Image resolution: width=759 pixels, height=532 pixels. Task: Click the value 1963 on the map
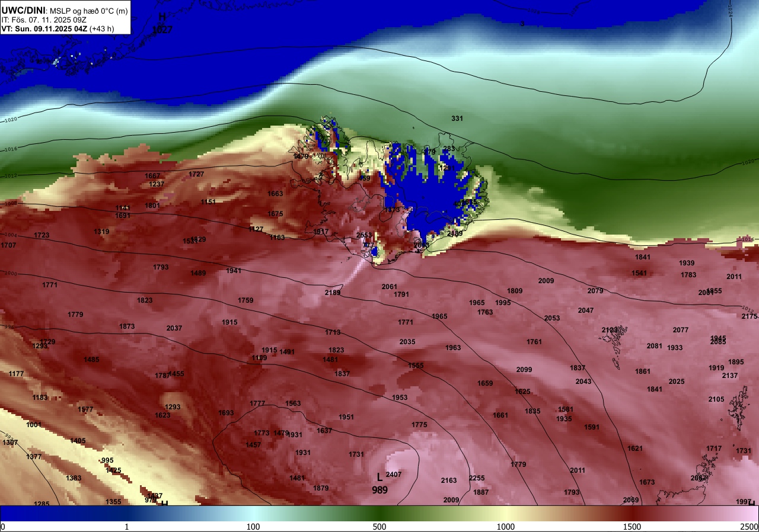(453, 348)
